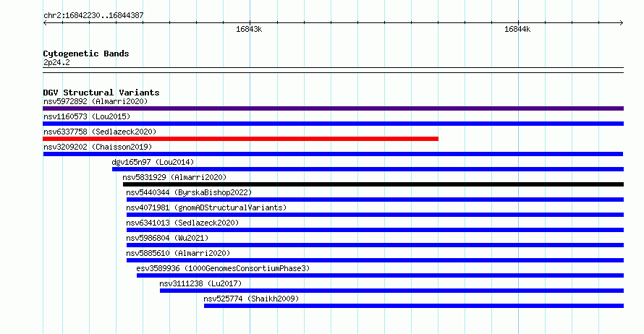Click the blue nsv3111238 variant bar
The height and width of the screenshot is (334, 644).
click(391, 291)
